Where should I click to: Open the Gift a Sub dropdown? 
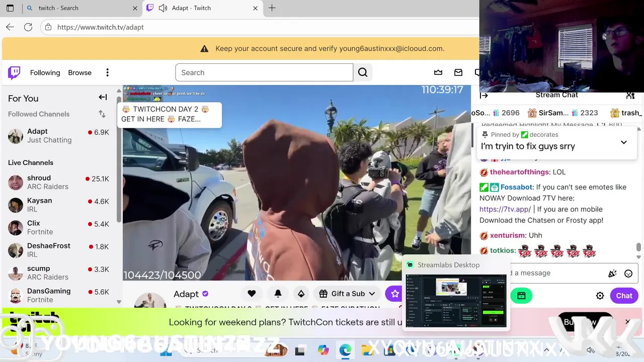coord(347,294)
